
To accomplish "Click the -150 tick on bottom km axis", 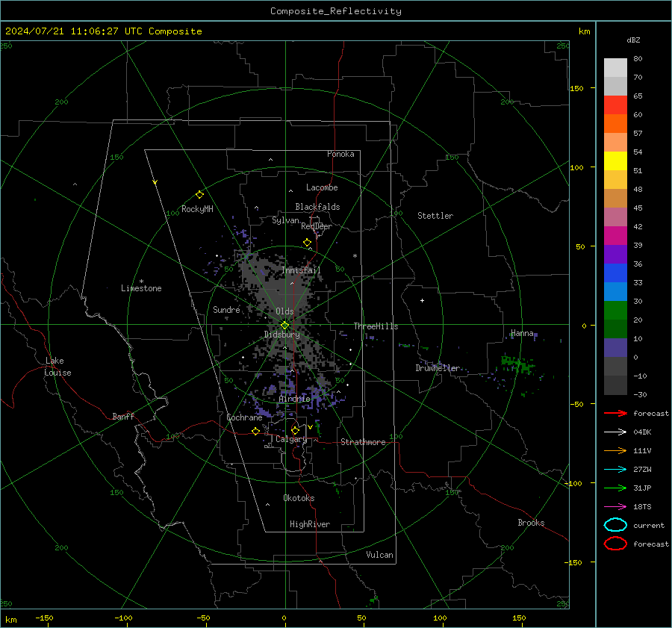I will (44, 618).
